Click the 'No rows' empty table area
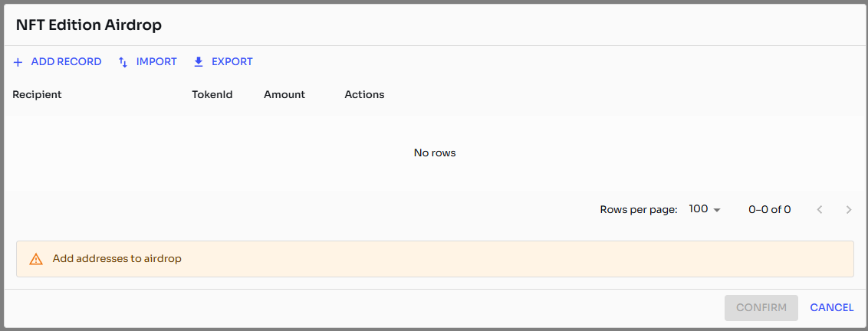Viewport: 868px width, 331px height. pyautogui.click(x=435, y=153)
